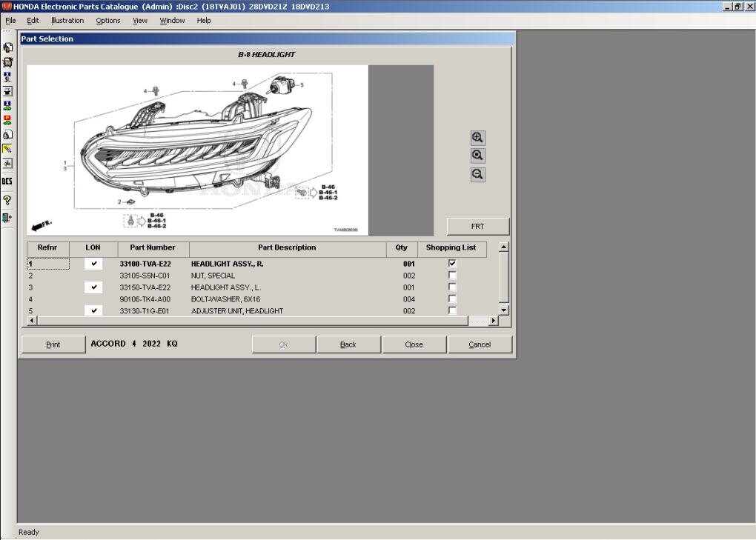
Task: Click parts list scroll up arrow
Action: [x=503, y=247]
